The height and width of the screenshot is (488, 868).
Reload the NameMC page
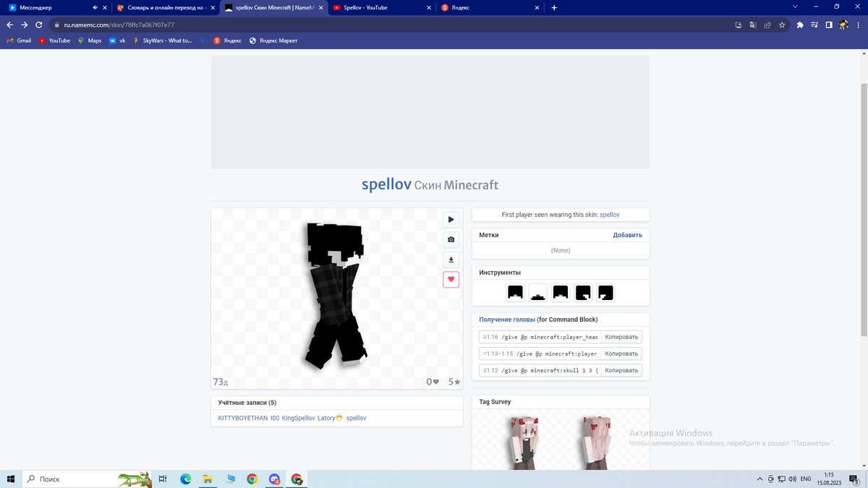[40, 25]
